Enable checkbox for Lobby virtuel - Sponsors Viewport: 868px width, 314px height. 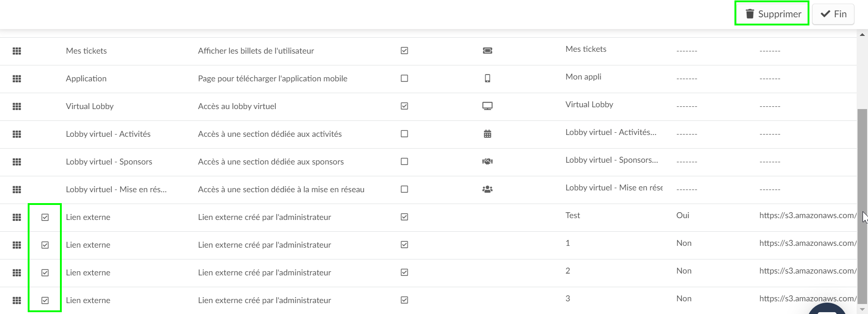(x=404, y=161)
